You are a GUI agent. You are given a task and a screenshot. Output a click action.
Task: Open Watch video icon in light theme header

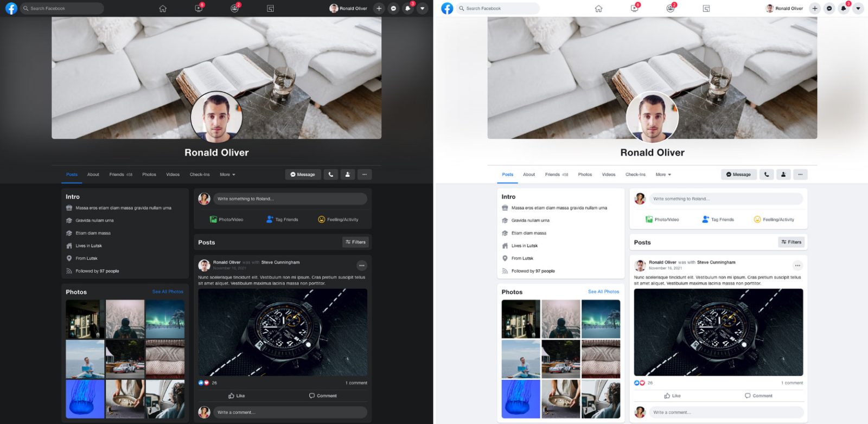(634, 8)
